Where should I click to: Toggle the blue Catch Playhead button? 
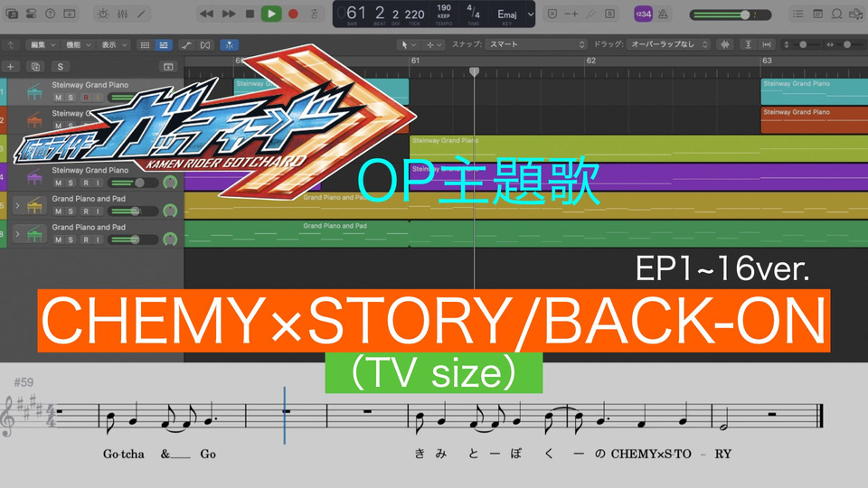[229, 45]
